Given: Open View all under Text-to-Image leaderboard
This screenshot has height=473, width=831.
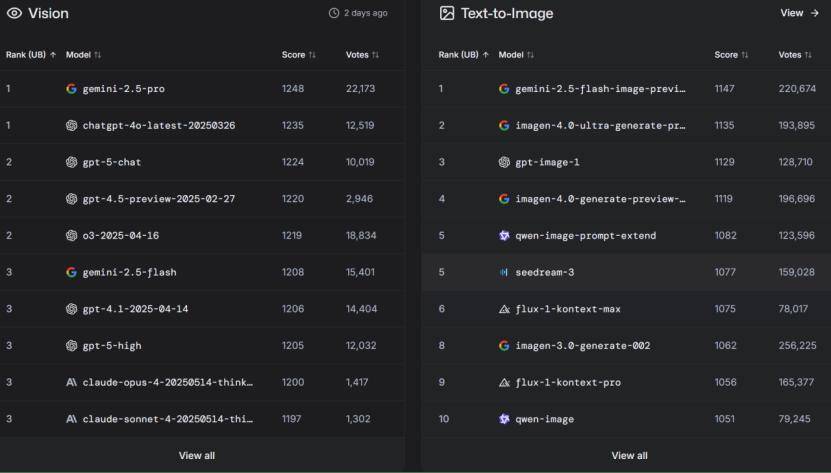Looking at the screenshot, I should [629, 455].
